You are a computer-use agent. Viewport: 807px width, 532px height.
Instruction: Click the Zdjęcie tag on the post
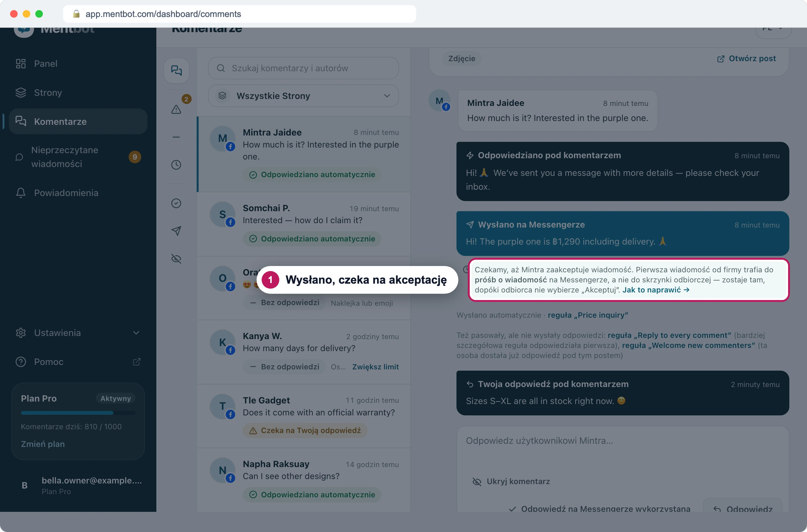[x=462, y=59]
